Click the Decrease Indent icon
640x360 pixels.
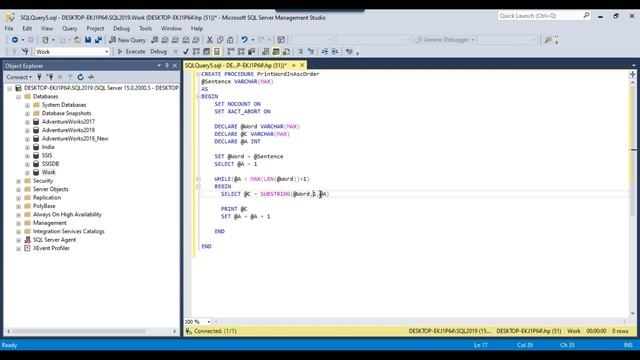[x=324, y=51]
